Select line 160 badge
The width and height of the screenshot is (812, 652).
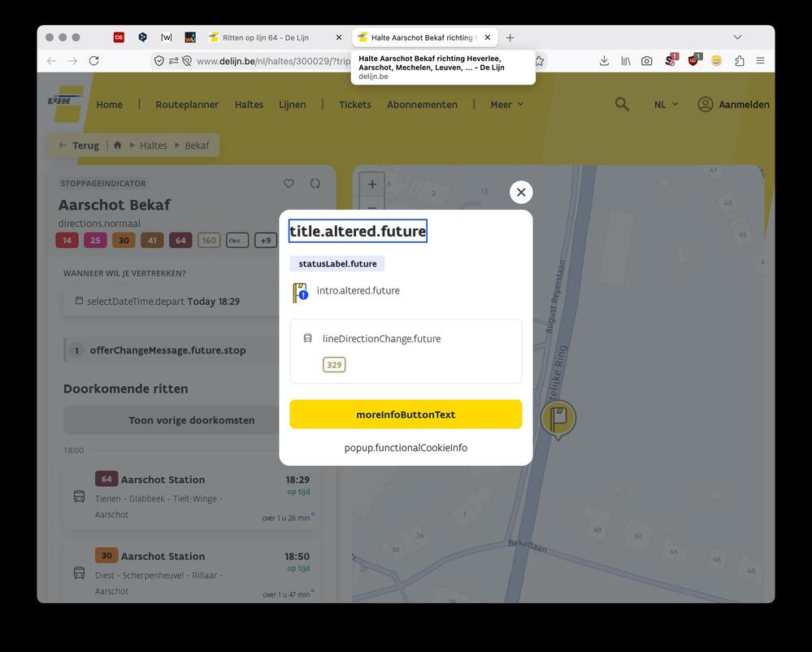209,241
